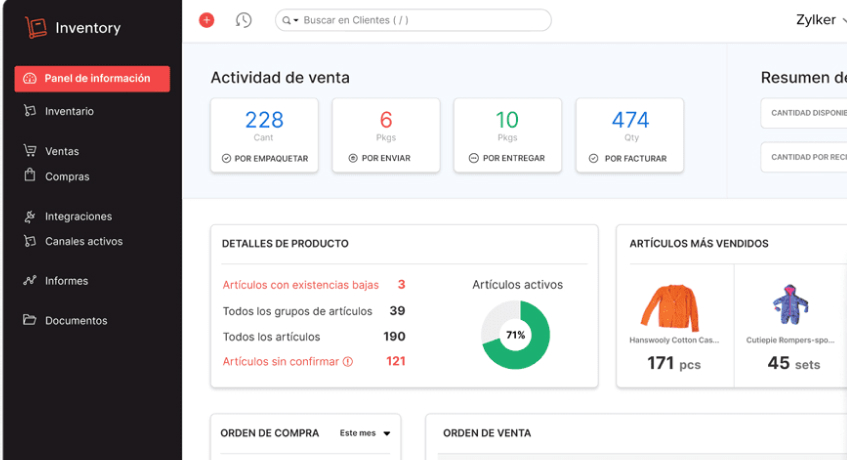Click the 71% active items donut chart

[x=515, y=335]
